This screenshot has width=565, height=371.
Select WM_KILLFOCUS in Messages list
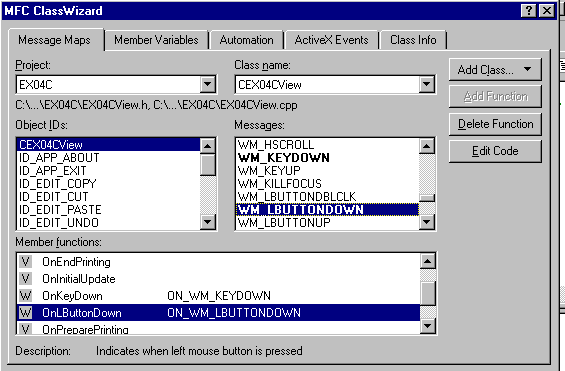point(328,184)
